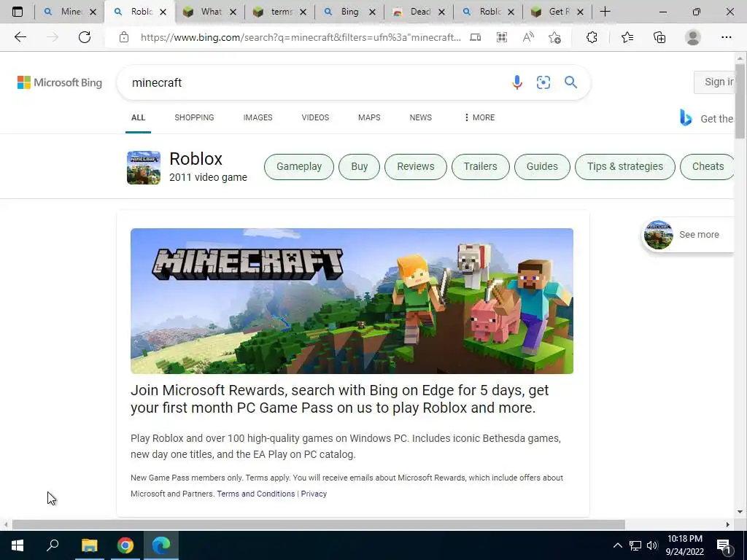View site information lock icon
Screen dimensions: 747x560
click(124, 37)
